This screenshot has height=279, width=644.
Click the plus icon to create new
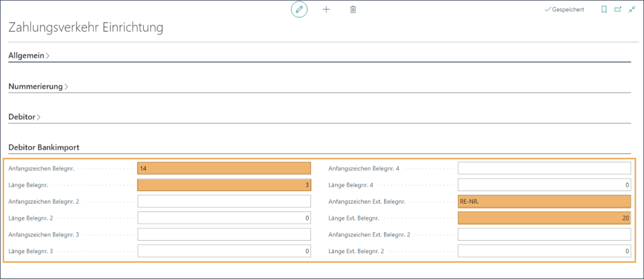pos(326,9)
